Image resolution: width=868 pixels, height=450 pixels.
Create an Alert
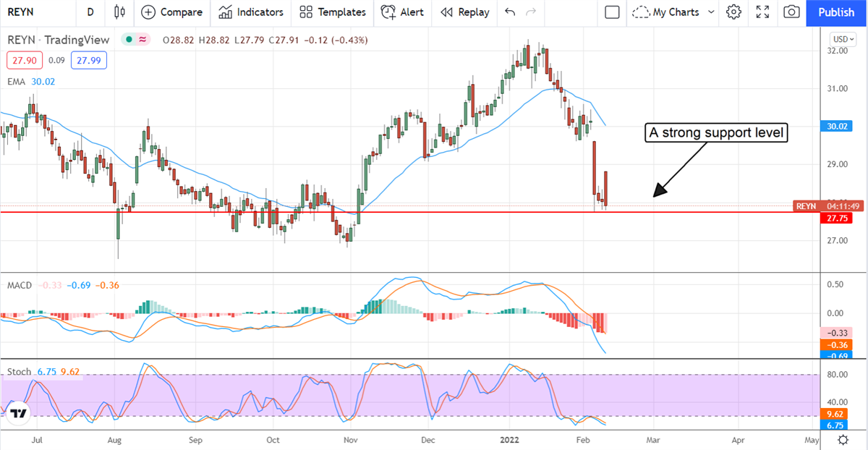pyautogui.click(x=403, y=12)
